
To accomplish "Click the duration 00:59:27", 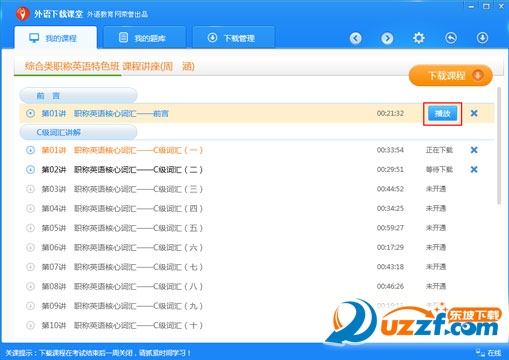I will point(390,228).
